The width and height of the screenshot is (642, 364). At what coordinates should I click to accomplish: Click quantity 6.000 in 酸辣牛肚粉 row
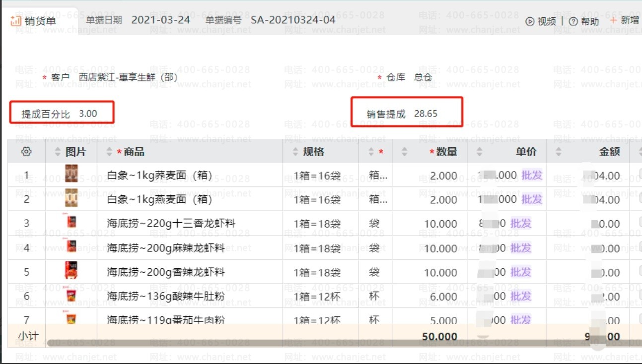pyautogui.click(x=443, y=297)
